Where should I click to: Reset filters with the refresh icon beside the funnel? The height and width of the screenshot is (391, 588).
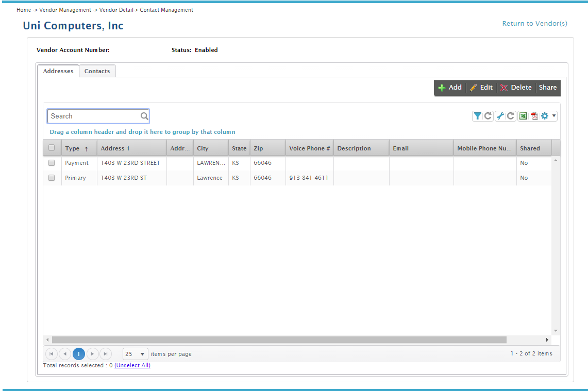coord(488,116)
